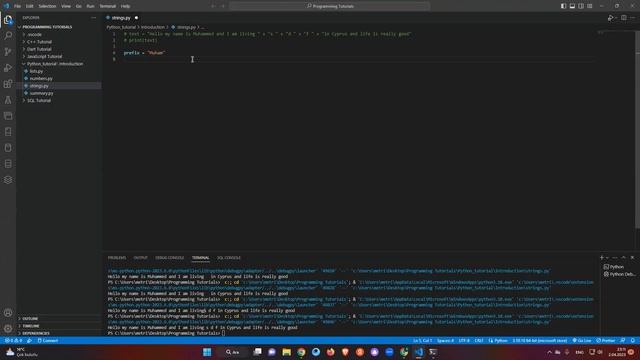Open the Accounts icon in activity bar
The image size is (640, 360).
(x=8, y=313)
